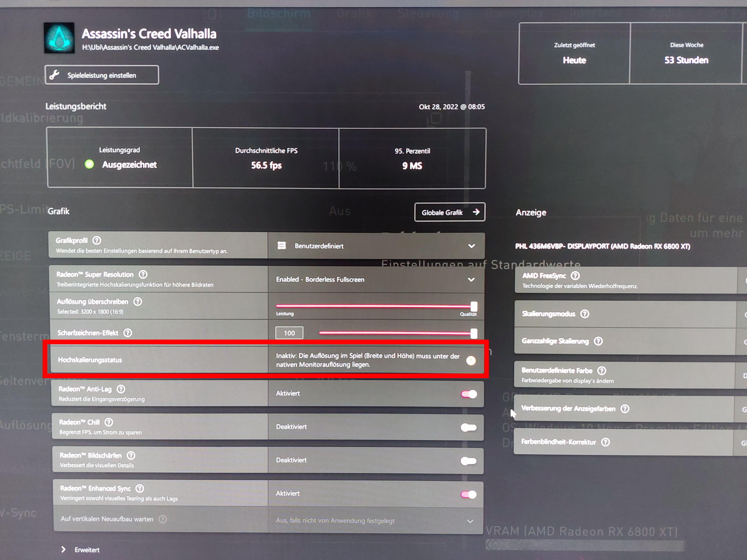Click help icon beside Scharfzeichnen-Effekt
Image resolution: width=747 pixels, height=560 pixels.
(128, 333)
